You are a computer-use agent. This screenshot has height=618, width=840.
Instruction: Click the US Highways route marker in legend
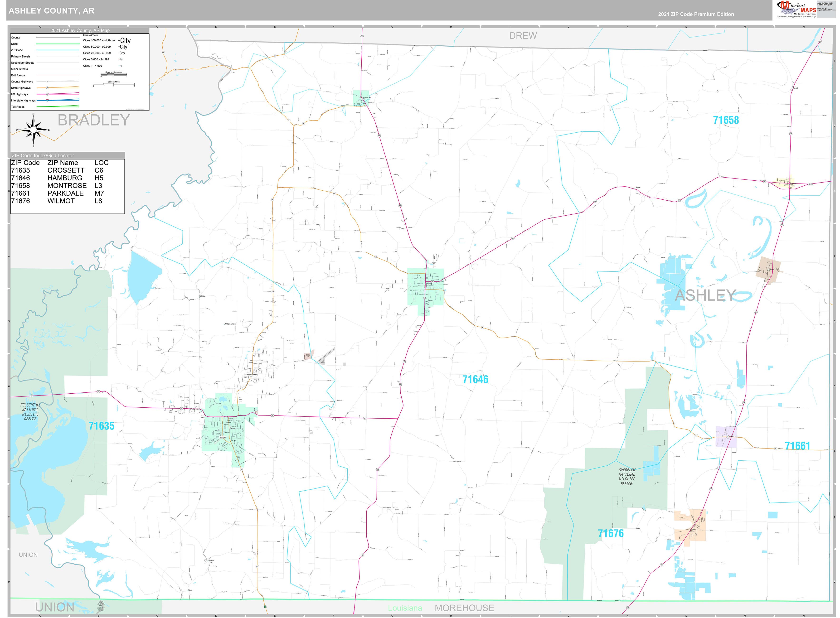(47, 94)
